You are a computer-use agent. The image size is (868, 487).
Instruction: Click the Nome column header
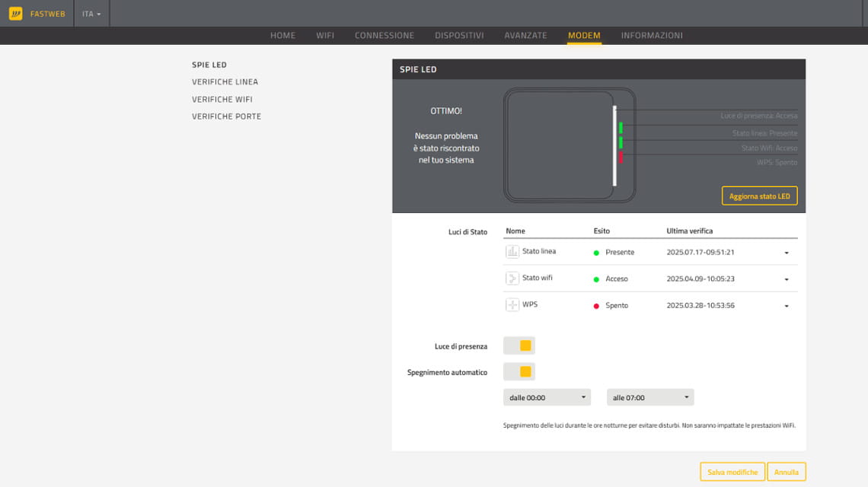click(515, 231)
